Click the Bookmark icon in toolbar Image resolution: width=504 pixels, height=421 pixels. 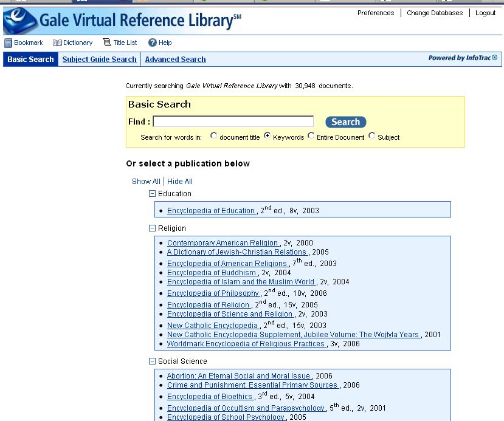coord(9,43)
